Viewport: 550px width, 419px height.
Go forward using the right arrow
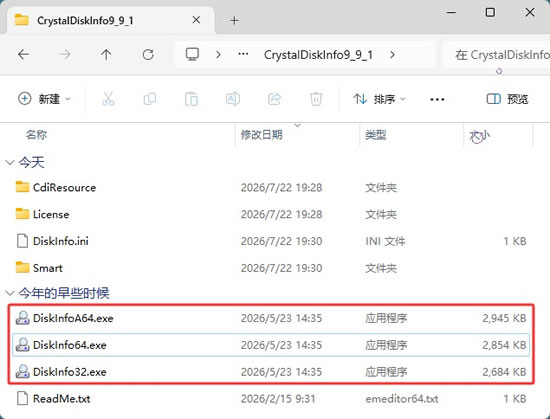(x=65, y=54)
